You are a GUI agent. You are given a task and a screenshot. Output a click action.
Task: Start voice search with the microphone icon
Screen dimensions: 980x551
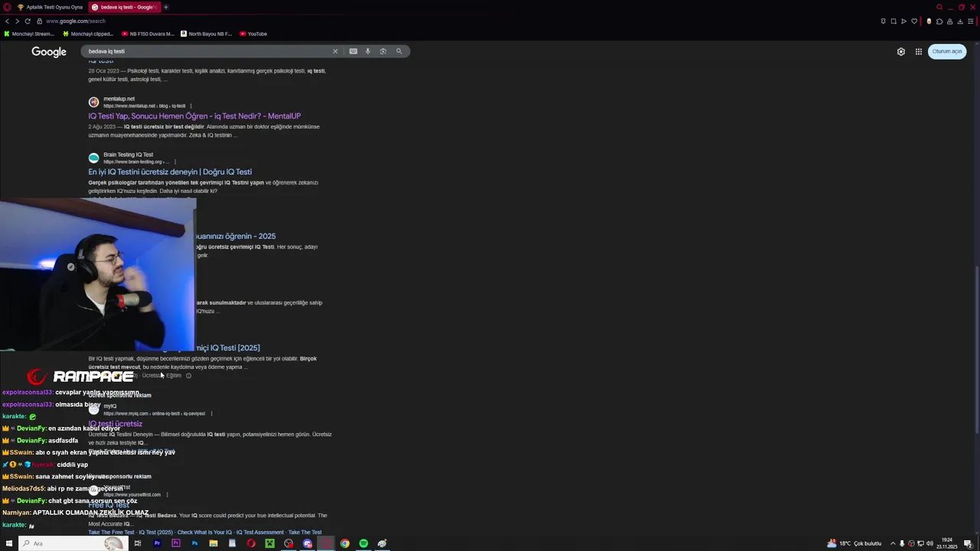point(367,51)
